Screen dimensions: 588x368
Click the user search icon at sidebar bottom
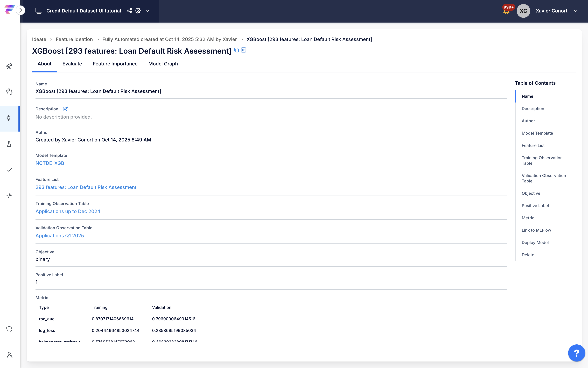click(x=9, y=355)
